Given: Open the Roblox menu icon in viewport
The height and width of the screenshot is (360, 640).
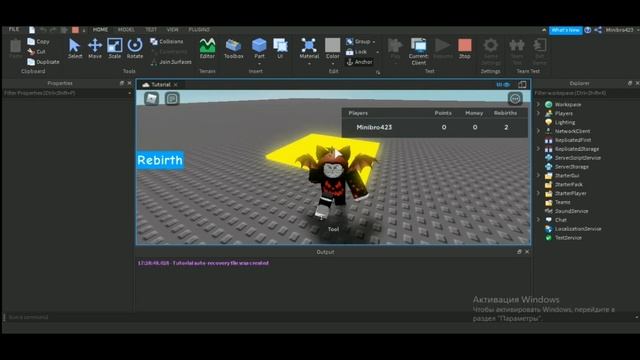Looking at the screenshot, I should (x=151, y=99).
